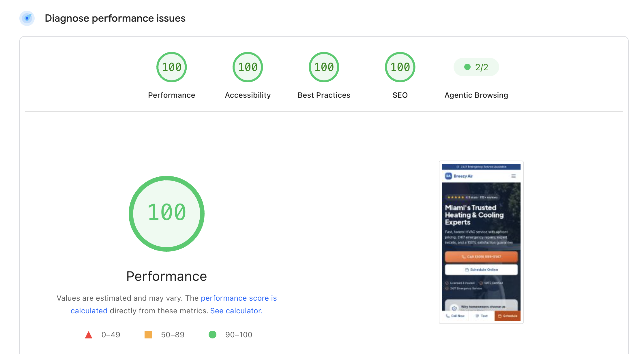Open the 'performance score is calculated' link
644x354 pixels.
coord(239,298)
